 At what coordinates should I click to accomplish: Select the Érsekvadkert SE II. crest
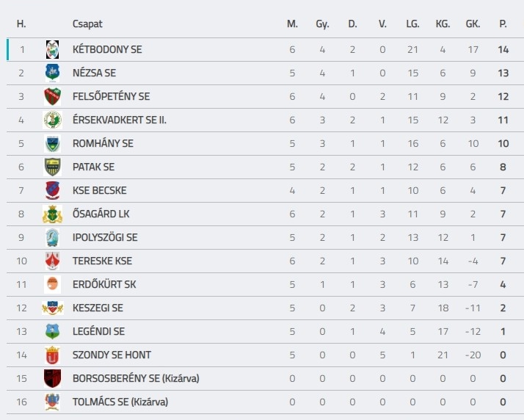(x=52, y=120)
